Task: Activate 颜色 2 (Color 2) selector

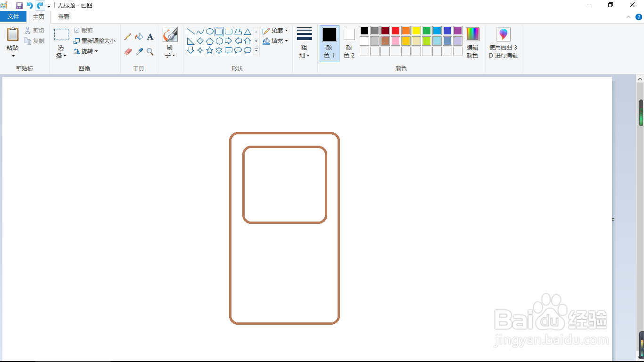Action: pyautogui.click(x=349, y=44)
